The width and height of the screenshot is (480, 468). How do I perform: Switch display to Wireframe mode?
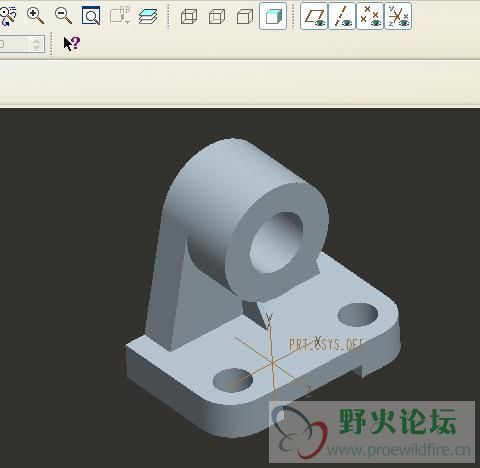(x=189, y=16)
